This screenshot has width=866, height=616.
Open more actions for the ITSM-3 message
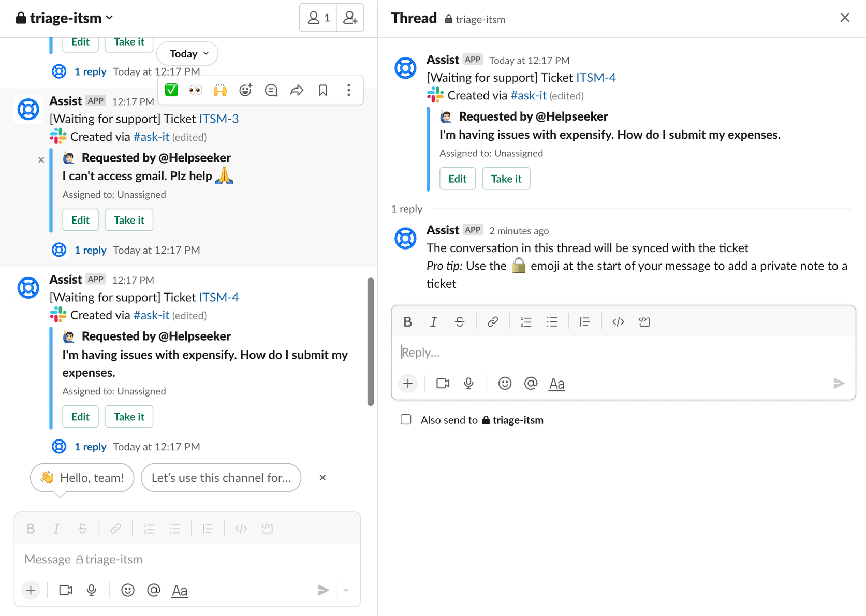coord(349,90)
